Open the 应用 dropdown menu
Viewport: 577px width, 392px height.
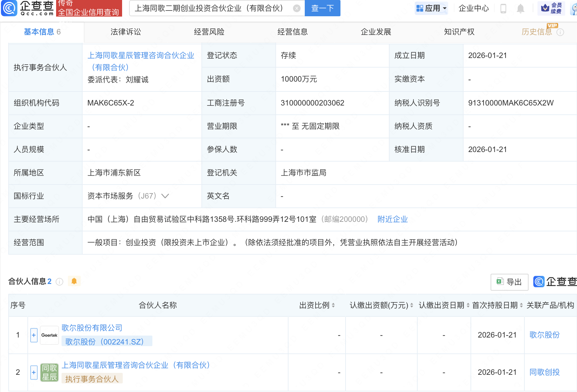coord(431,9)
